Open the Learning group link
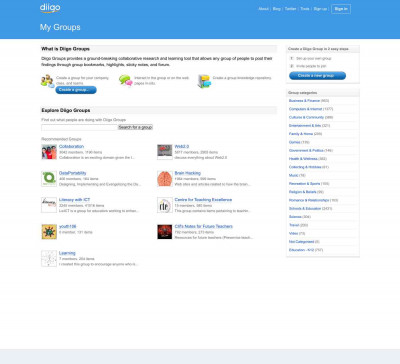 click(x=67, y=253)
